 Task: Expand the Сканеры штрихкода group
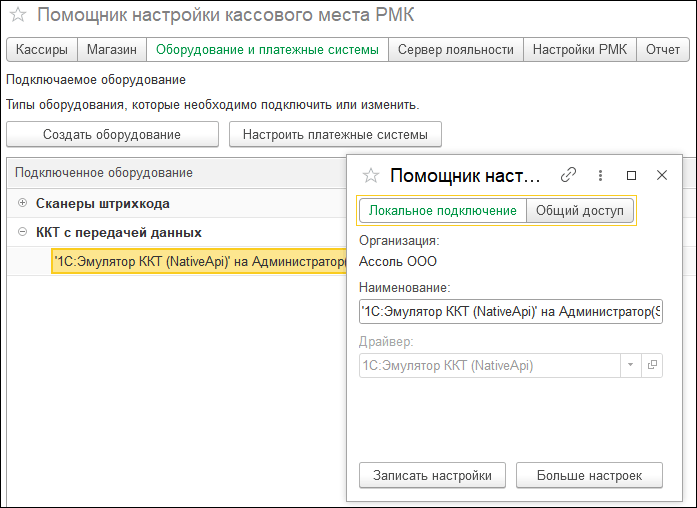tap(22, 203)
